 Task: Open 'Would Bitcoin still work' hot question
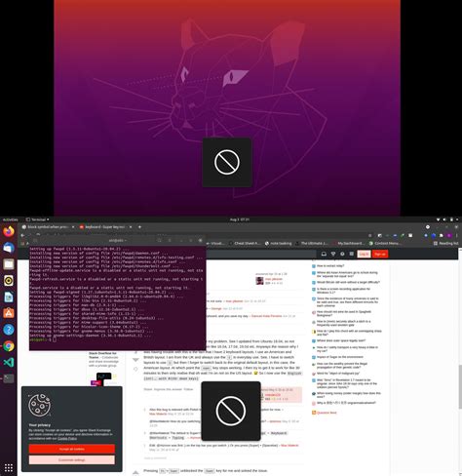348,282
